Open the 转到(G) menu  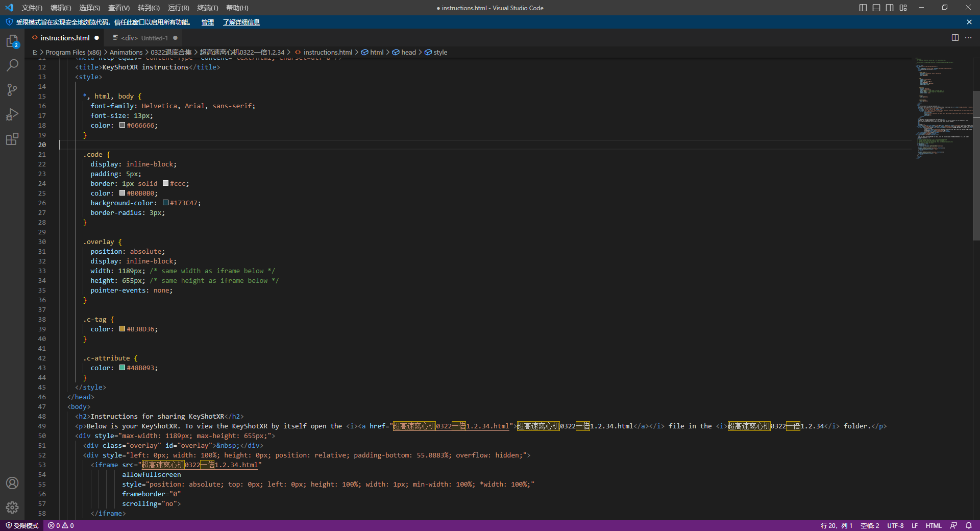149,8
